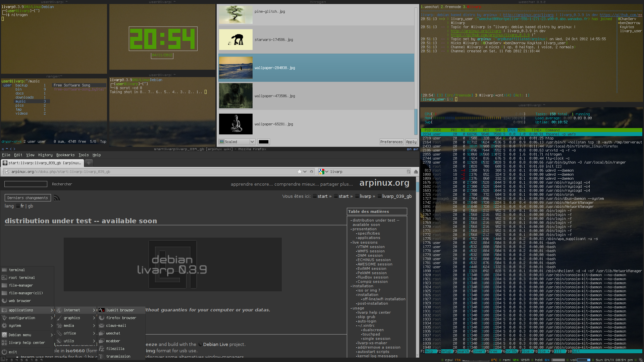Select the livarp_039_gb Firefox tab
Screen dimensions: 644x362
(42, 163)
